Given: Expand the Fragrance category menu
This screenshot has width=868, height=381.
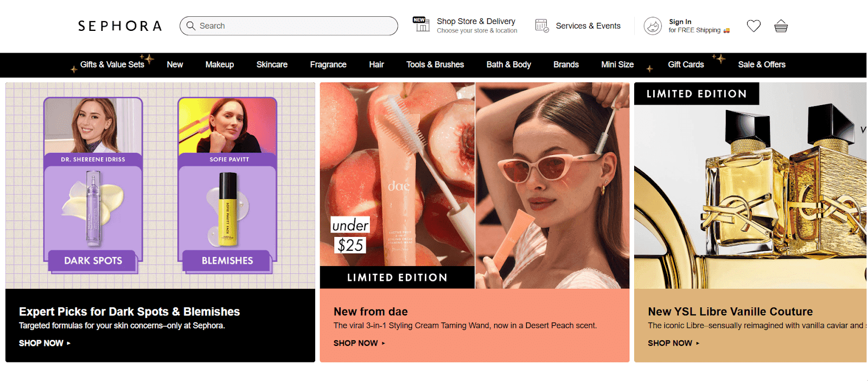Looking at the screenshot, I should tap(328, 64).
